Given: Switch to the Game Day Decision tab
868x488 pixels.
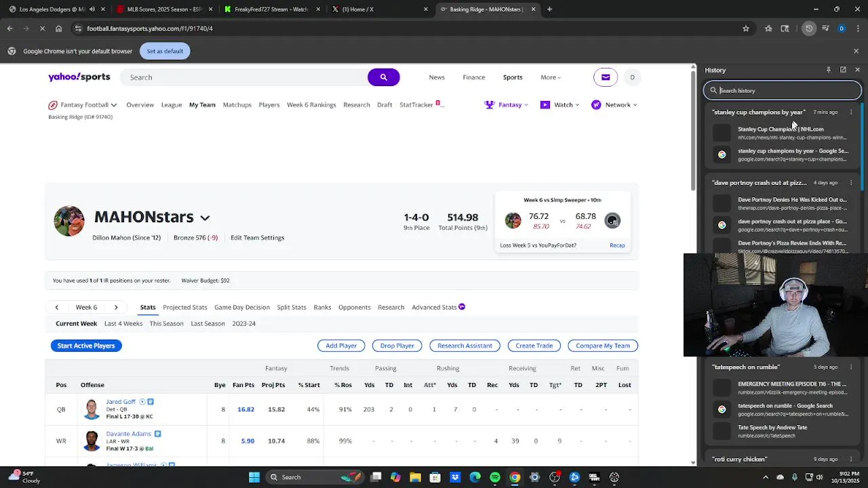Looking at the screenshot, I should tap(242, 308).
